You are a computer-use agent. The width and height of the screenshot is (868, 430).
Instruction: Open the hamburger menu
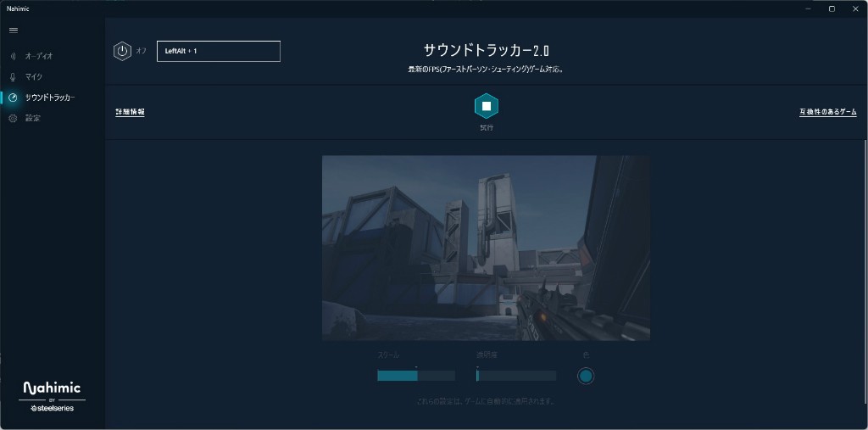[14, 31]
